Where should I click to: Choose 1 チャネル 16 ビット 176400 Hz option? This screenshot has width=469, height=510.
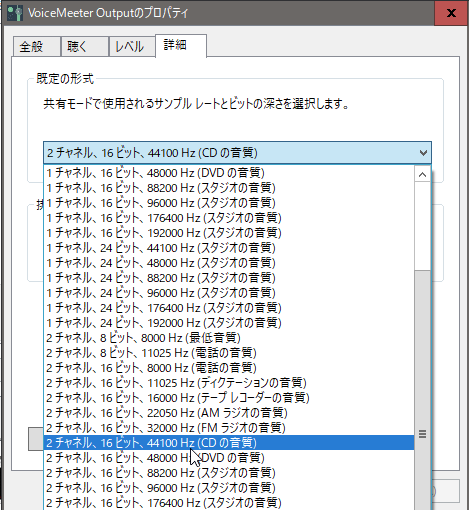pos(229,218)
